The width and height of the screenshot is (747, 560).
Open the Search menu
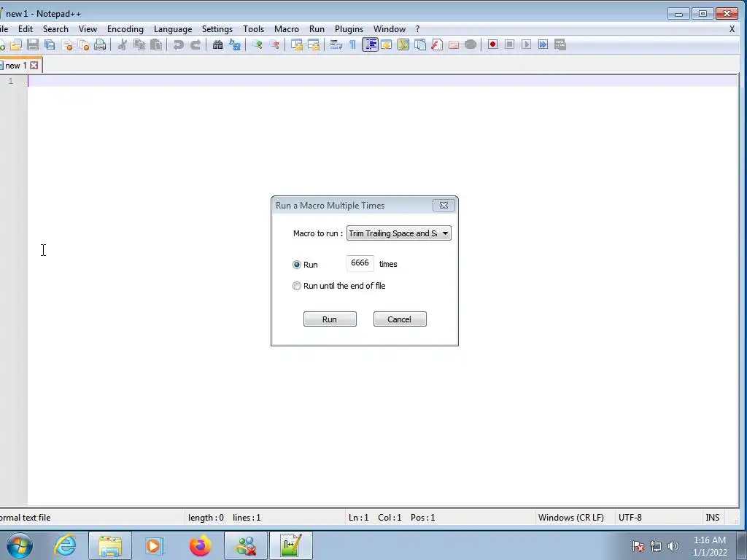(55, 29)
